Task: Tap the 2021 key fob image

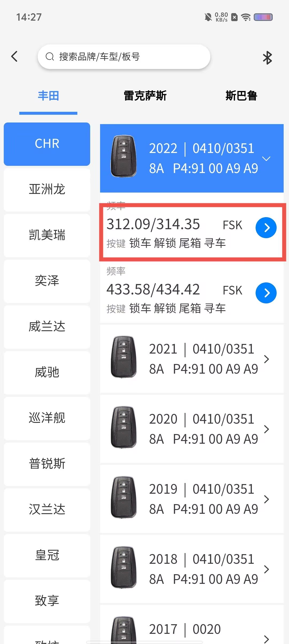Action: pyautogui.click(x=124, y=357)
